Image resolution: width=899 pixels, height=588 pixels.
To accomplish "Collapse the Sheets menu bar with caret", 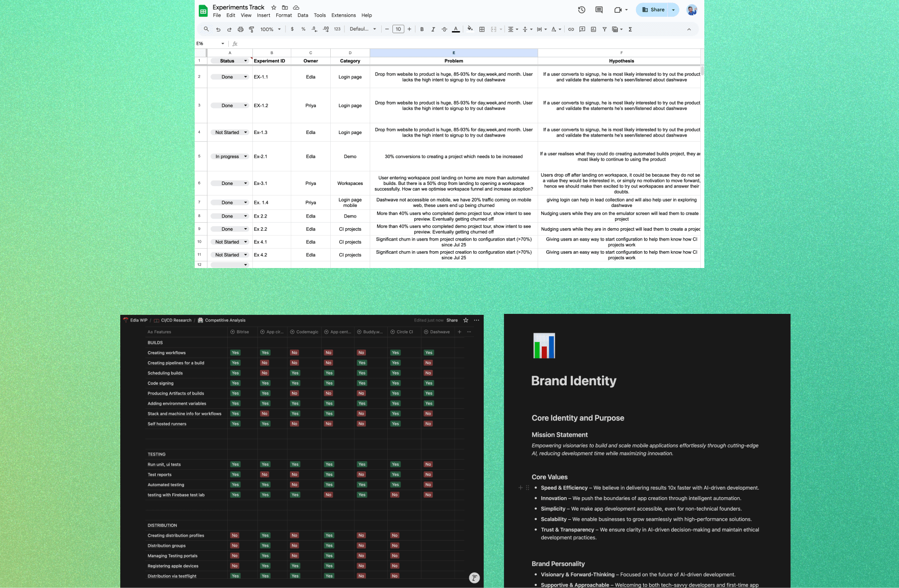I will click(689, 29).
